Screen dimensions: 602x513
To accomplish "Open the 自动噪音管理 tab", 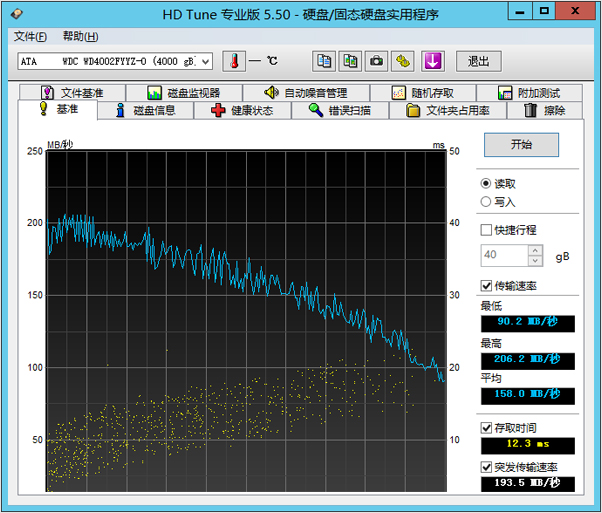I will 306,93.
